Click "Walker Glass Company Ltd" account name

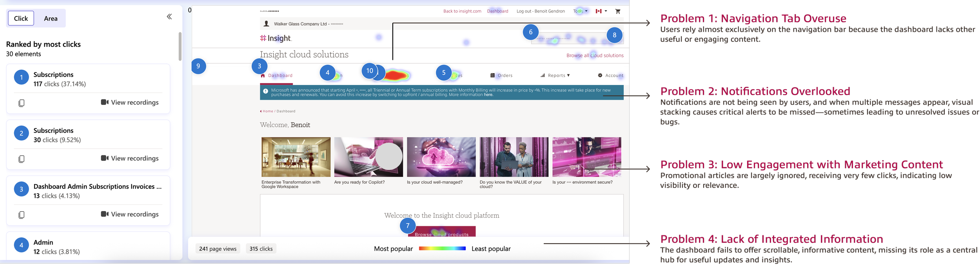(x=300, y=24)
